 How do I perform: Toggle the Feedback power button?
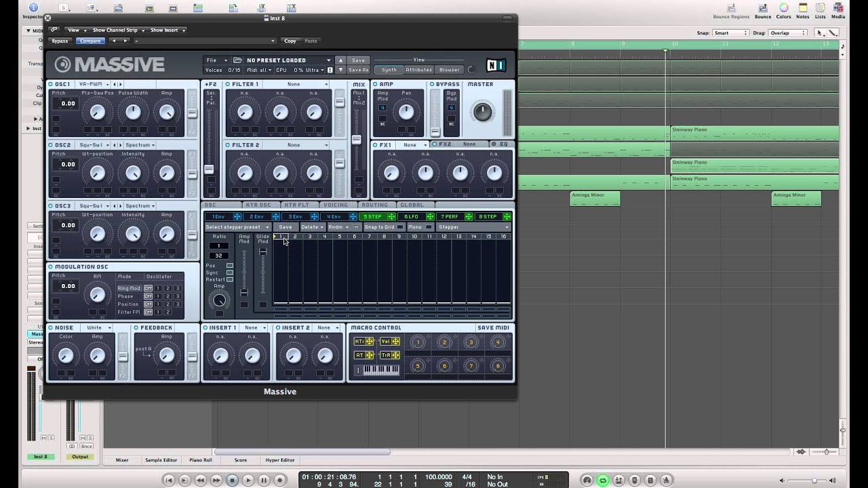pyautogui.click(x=136, y=328)
